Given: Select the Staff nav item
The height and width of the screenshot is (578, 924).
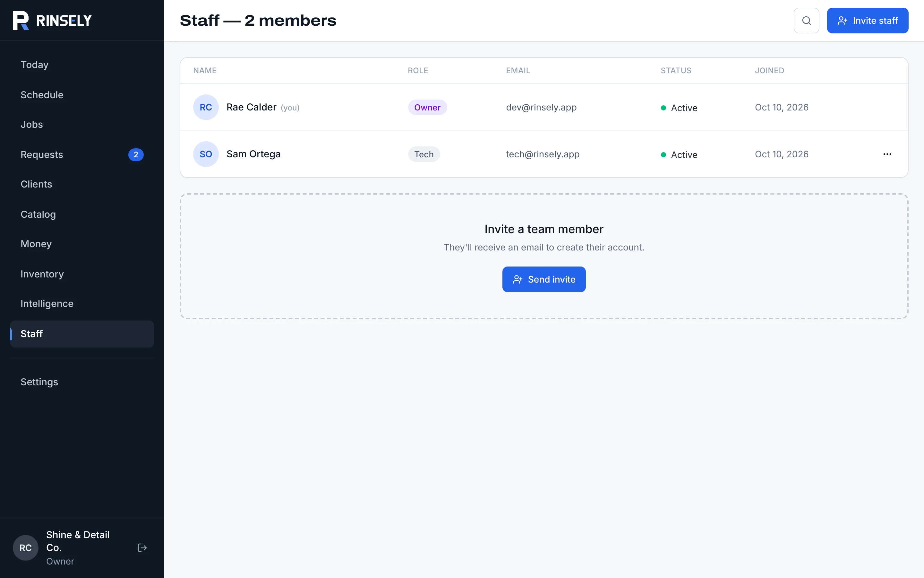Looking at the screenshot, I should click(x=82, y=334).
